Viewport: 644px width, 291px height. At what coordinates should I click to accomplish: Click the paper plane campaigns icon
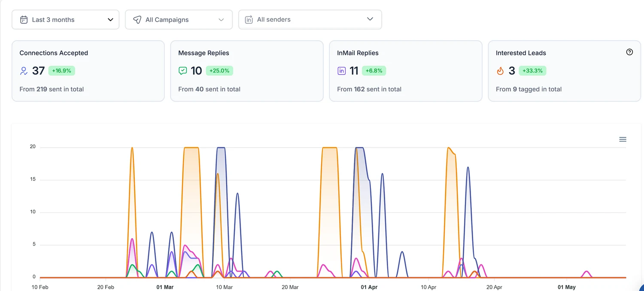tap(137, 20)
